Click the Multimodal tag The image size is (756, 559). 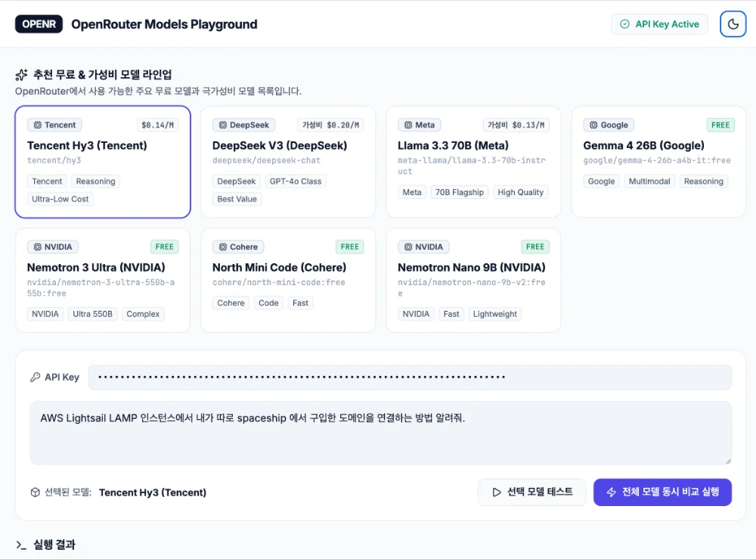(x=649, y=182)
